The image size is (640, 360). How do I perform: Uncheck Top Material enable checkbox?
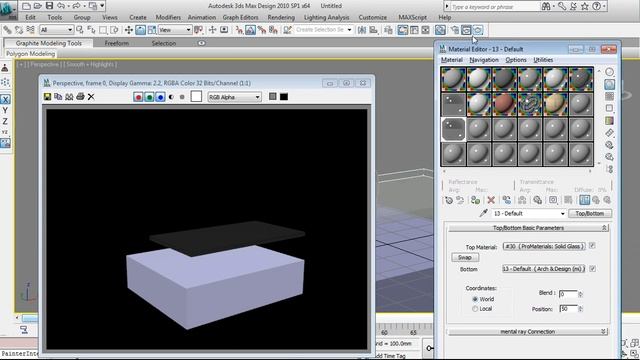click(x=592, y=246)
